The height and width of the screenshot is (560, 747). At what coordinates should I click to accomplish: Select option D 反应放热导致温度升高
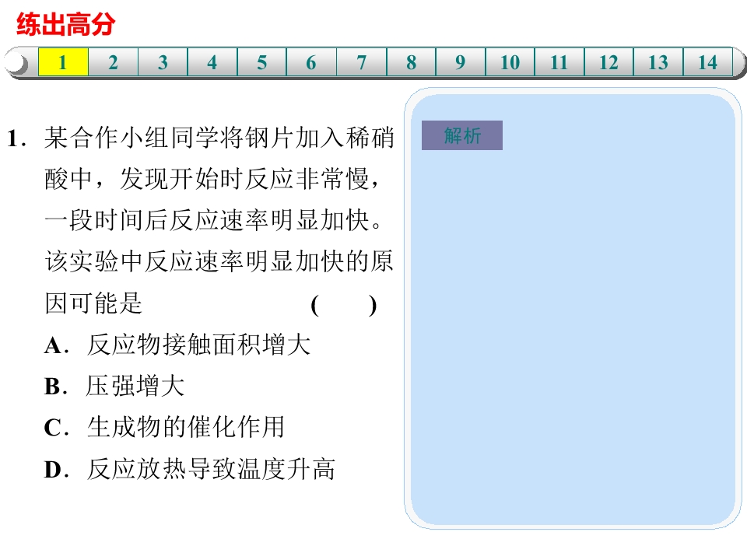[x=190, y=469]
